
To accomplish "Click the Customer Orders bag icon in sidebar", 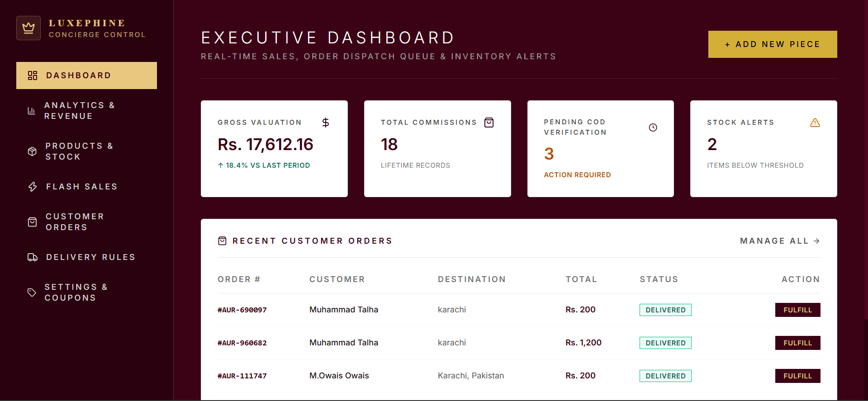I will pos(32,222).
